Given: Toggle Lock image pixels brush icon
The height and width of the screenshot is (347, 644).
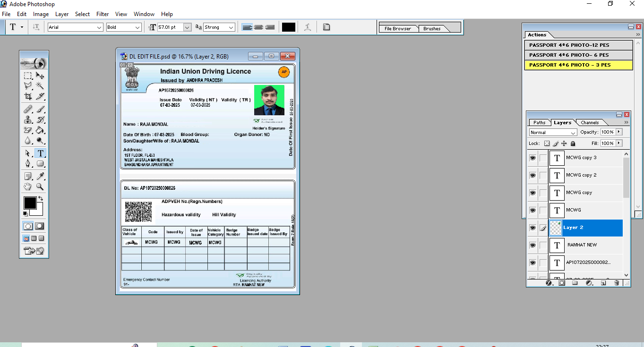Looking at the screenshot, I should (556, 143).
